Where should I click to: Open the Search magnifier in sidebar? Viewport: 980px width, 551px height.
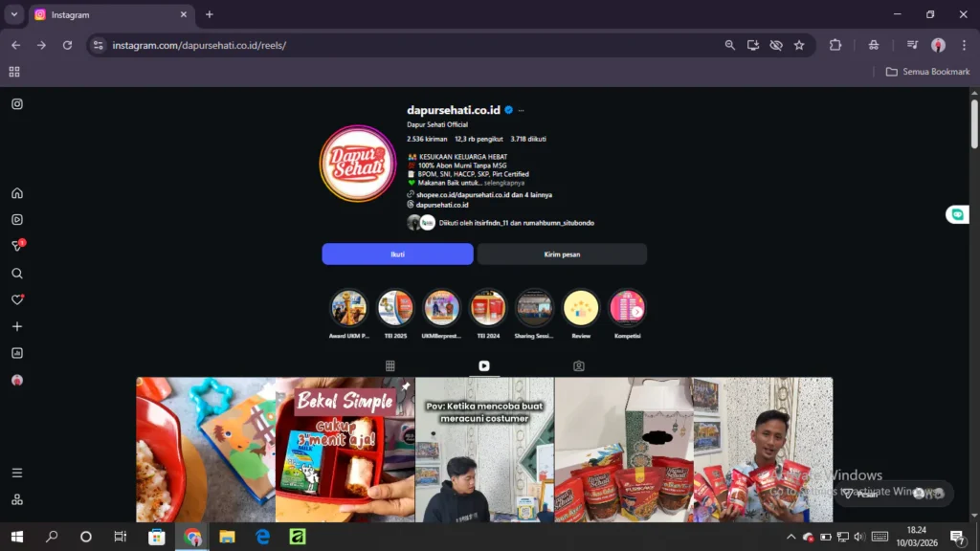coord(17,274)
